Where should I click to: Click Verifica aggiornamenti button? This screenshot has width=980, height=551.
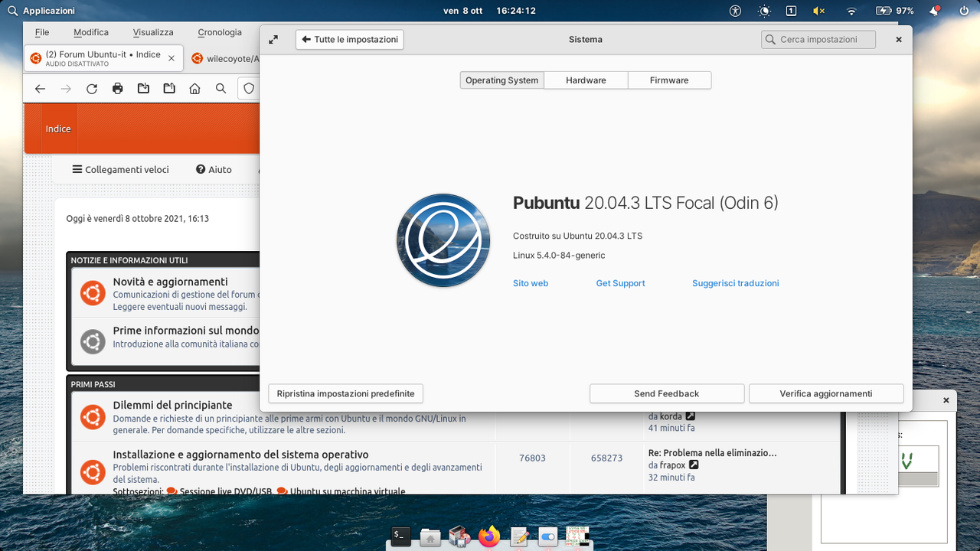[x=826, y=393]
